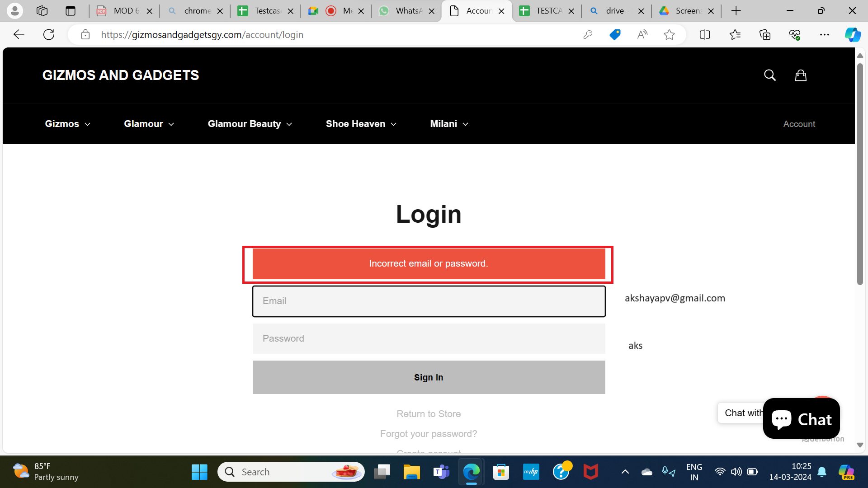868x488 pixels.
Task: Click the page vertical scrollbar thumb
Action: pos(860,174)
